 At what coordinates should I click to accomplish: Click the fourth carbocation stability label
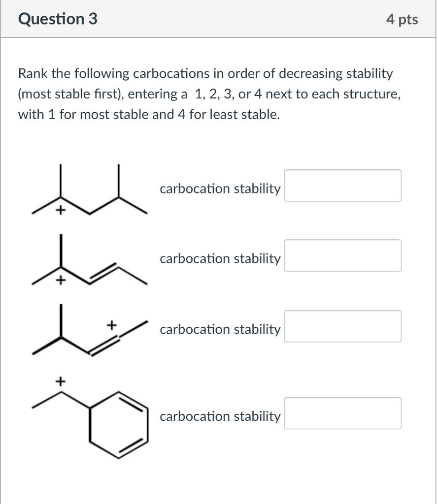coord(220,416)
